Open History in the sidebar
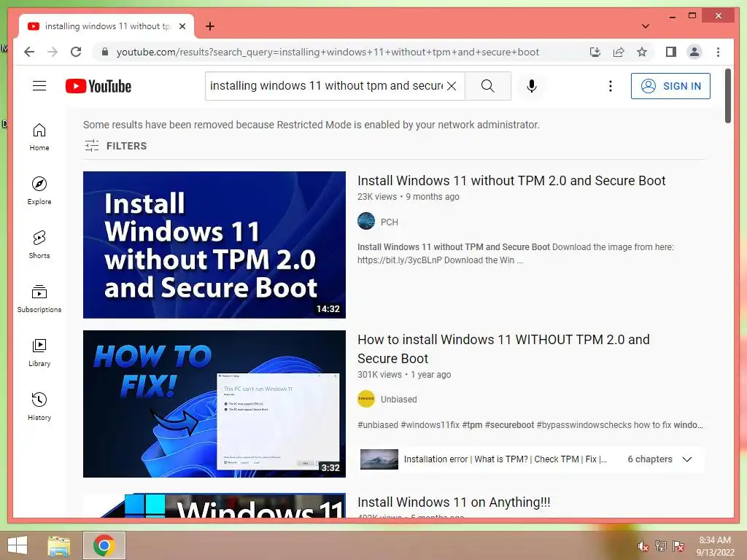The height and width of the screenshot is (560, 747). click(39, 406)
